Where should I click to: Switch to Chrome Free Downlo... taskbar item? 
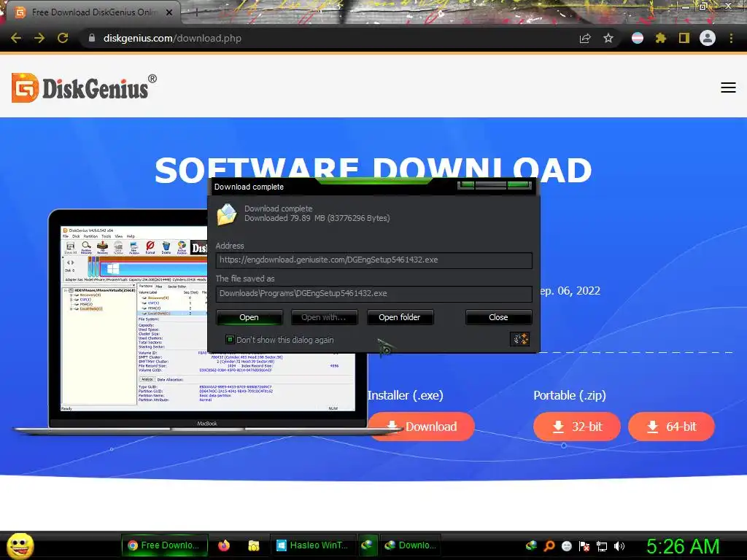(165, 545)
